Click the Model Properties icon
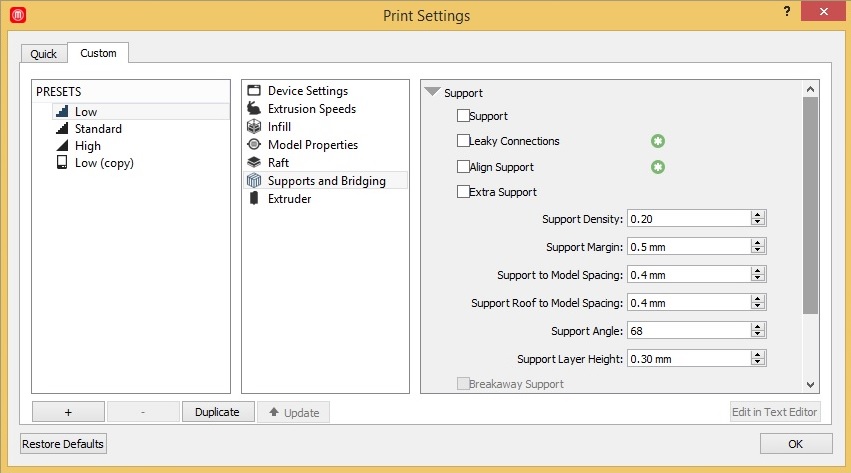The width and height of the screenshot is (851, 473). coord(254,145)
